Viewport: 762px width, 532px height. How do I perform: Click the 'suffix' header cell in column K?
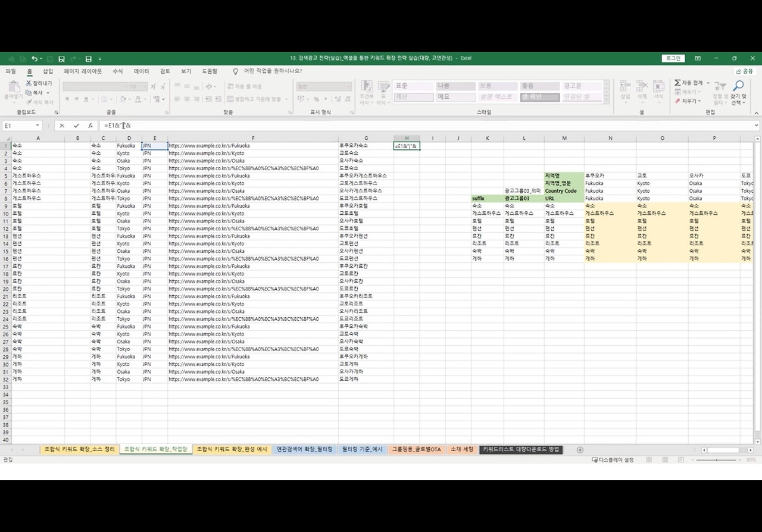tap(487, 198)
